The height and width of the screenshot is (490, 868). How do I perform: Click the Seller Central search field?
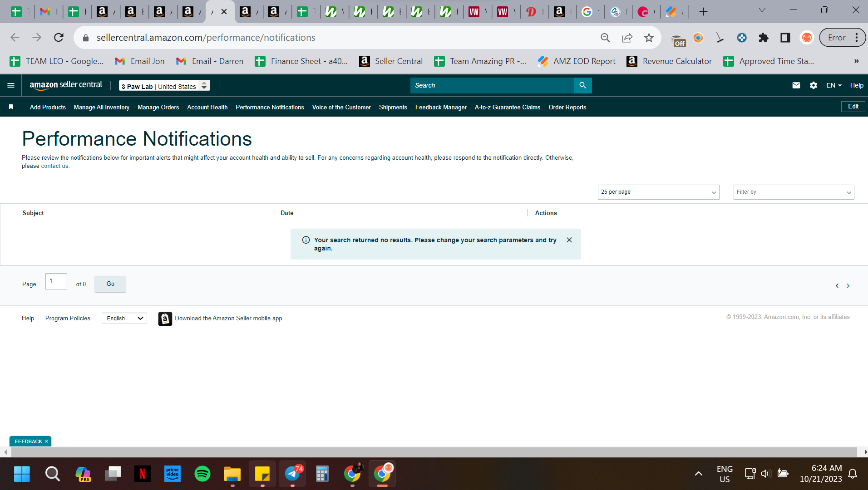pos(492,85)
